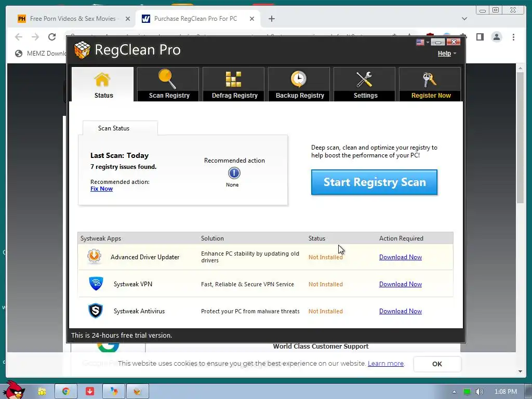Select the first browser tab with the PH icon
The width and height of the screenshot is (532, 399).
pyautogui.click(x=73, y=19)
